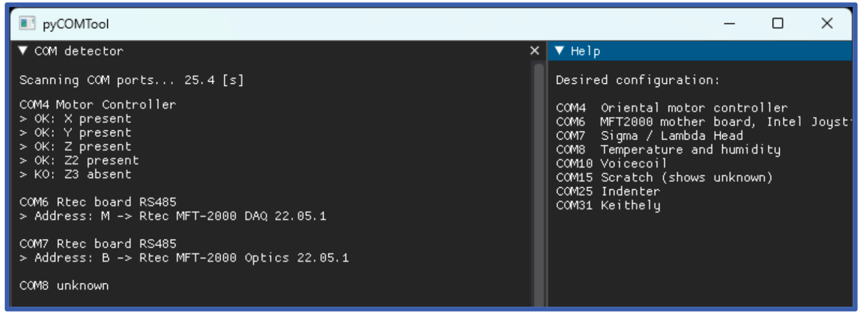Minimize the pyCOMTool window

pos(729,24)
